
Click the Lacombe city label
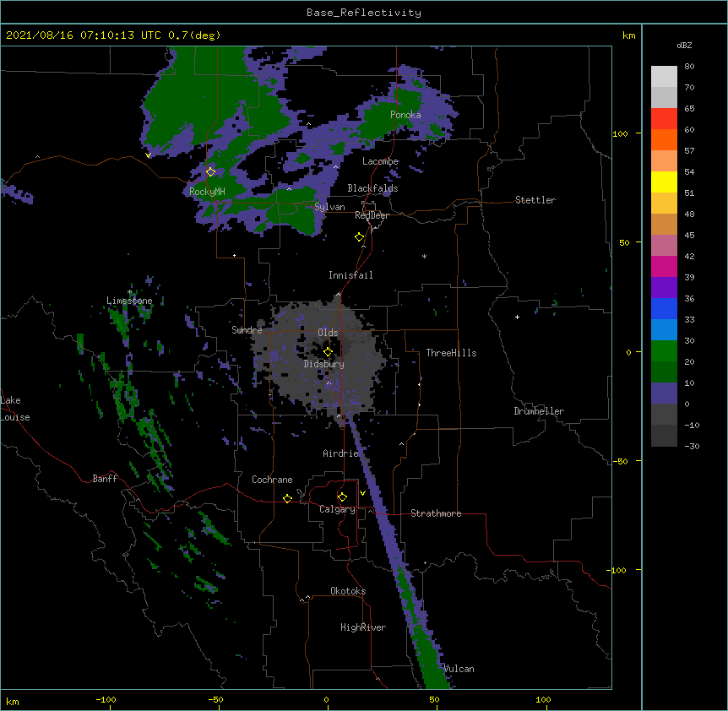[x=380, y=161]
